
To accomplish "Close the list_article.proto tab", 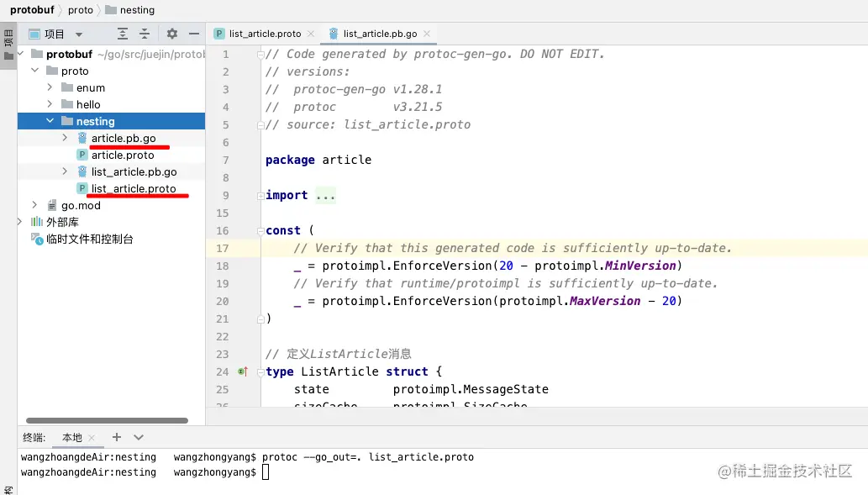I will click(x=311, y=34).
